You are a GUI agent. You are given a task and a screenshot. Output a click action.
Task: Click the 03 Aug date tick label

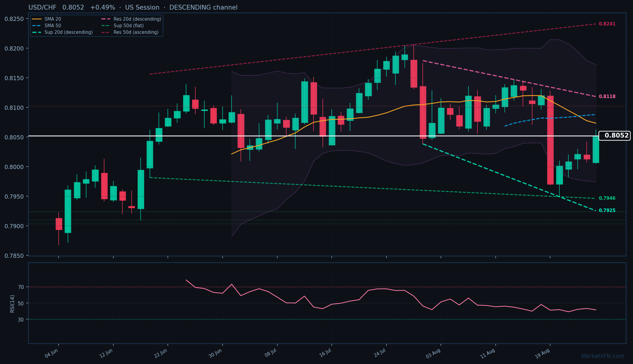click(433, 354)
